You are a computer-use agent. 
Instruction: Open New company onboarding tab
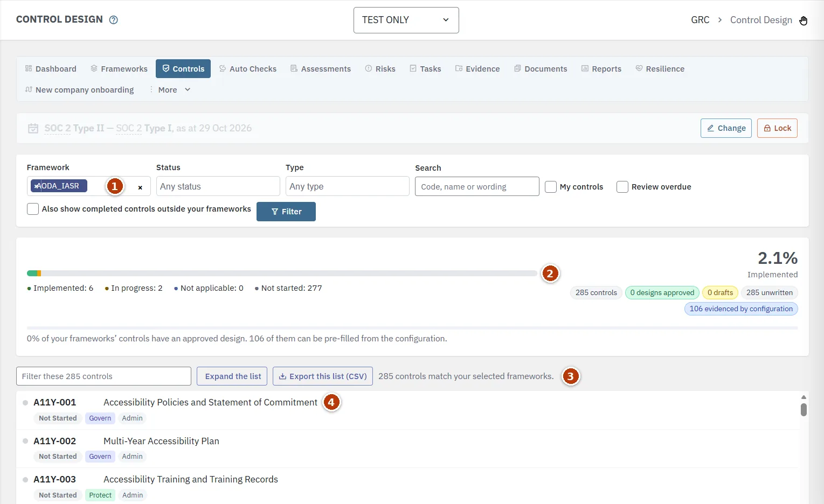(79, 90)
